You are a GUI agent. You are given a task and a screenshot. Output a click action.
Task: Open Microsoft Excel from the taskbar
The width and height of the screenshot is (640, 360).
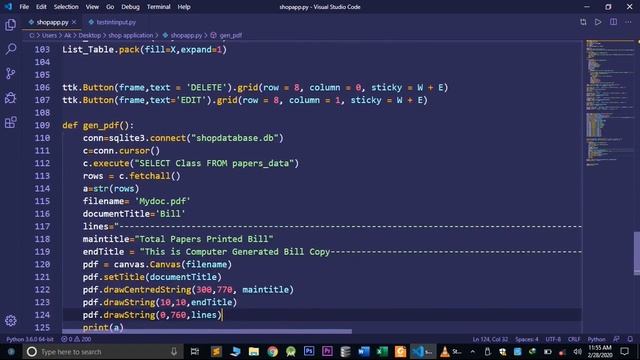(x=382, y=351)
